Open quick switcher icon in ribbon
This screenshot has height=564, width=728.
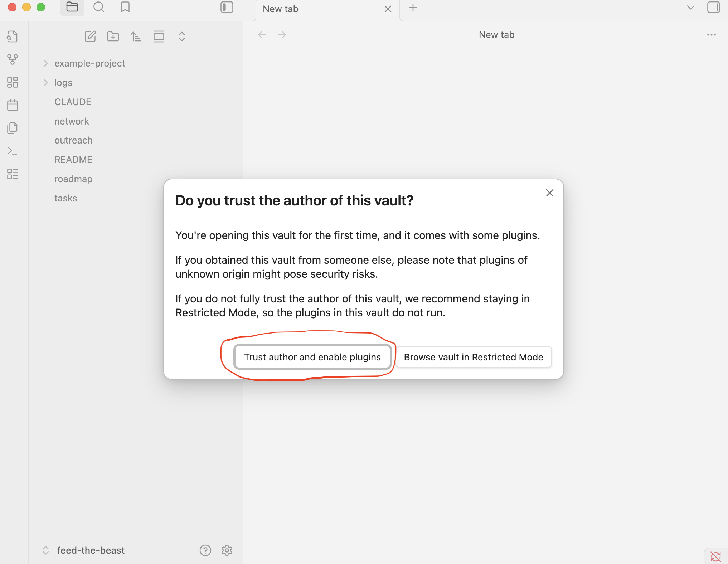13,37
